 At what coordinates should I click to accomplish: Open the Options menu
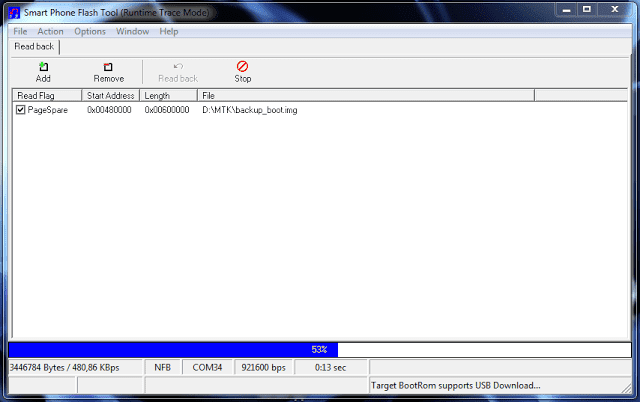pos(90,31)
